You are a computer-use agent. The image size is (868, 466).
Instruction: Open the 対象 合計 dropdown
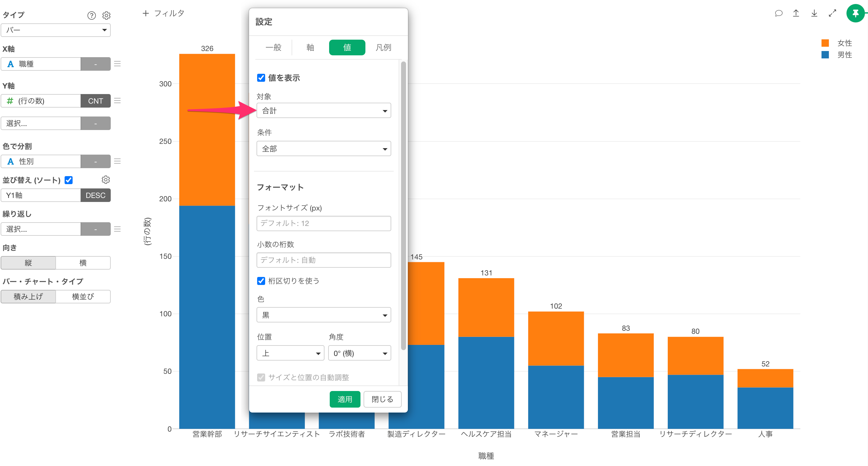(324, 110)
